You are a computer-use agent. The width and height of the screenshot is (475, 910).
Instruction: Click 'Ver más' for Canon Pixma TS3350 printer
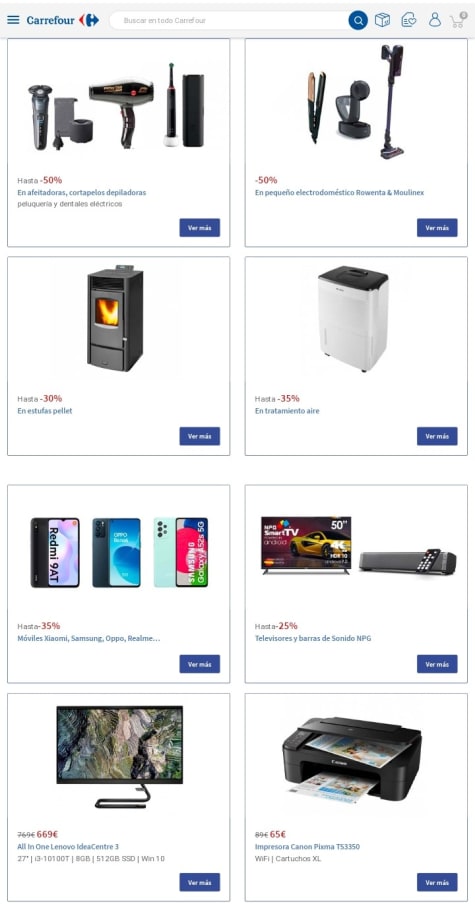coord(437,882)
